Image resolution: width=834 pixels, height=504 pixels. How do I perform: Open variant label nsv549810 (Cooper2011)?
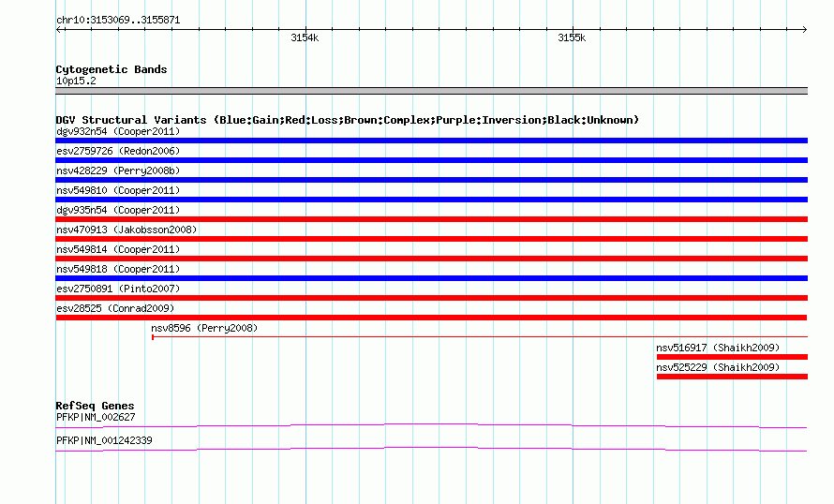point(118,190)
